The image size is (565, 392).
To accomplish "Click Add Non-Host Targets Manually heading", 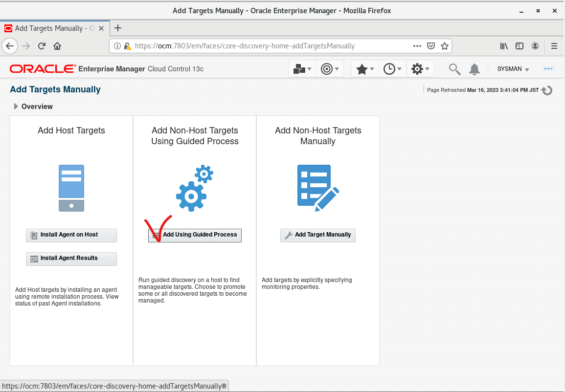I will 318,136.
